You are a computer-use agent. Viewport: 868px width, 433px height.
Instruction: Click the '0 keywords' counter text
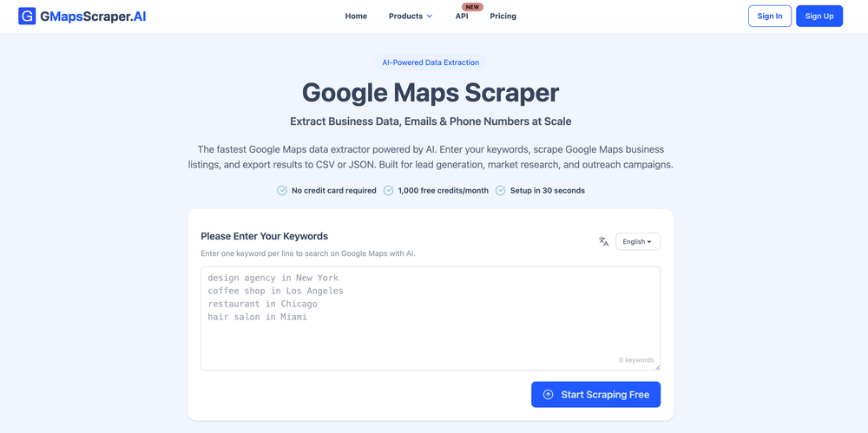(x=636, y=360)
